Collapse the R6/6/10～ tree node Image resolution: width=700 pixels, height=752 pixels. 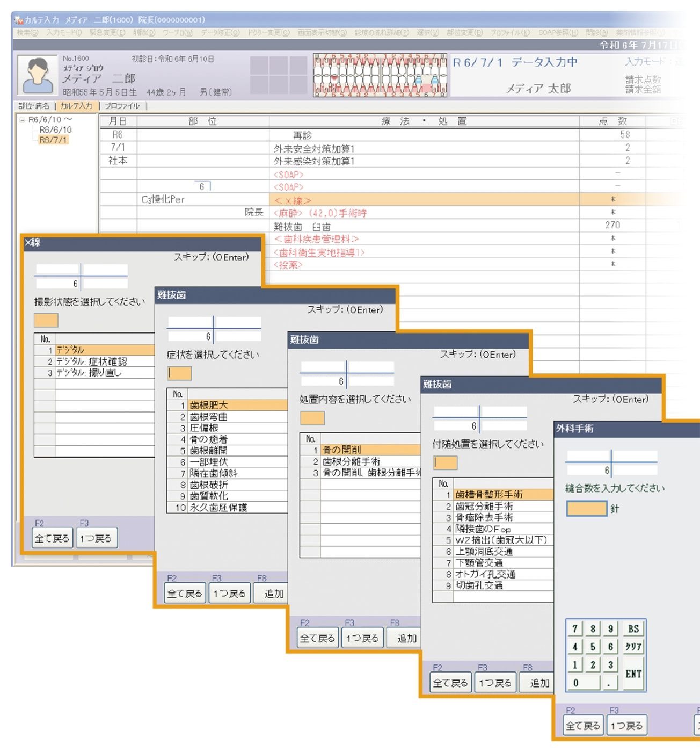(23, 120)
